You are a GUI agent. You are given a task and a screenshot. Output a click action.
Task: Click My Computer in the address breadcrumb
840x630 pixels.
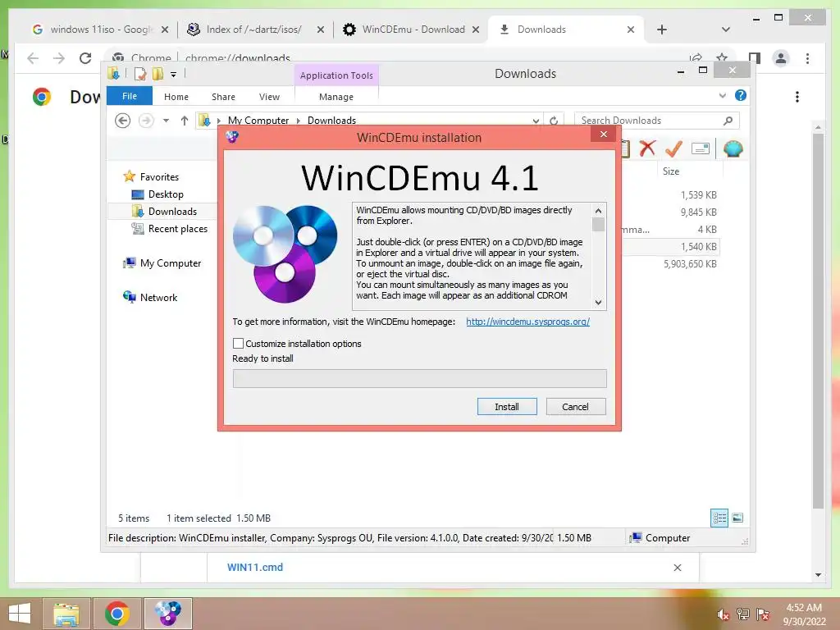click(258, 120)
